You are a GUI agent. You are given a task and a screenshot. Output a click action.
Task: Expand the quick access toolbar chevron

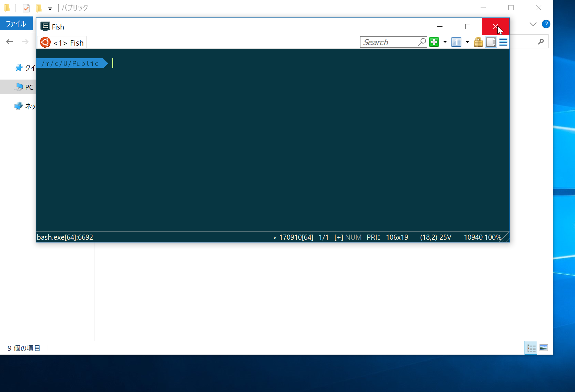pos(50,9)
